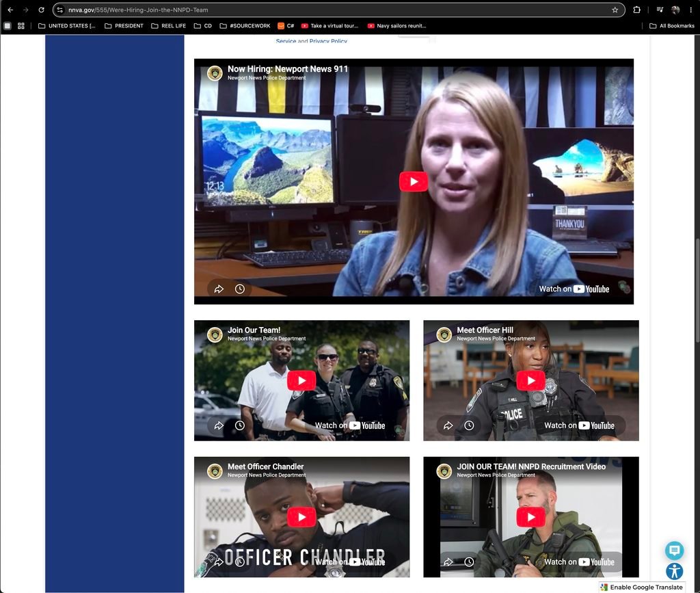Open the Chrome three-dot menu
700x593 pixels.
(x=690, y=10)
